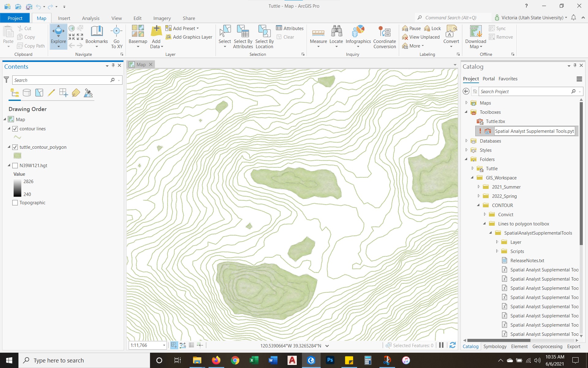Collapse the CONTOUR folder
Image resolution: width=588 pixels, height=368 pixels.
(x=478, y=205)
